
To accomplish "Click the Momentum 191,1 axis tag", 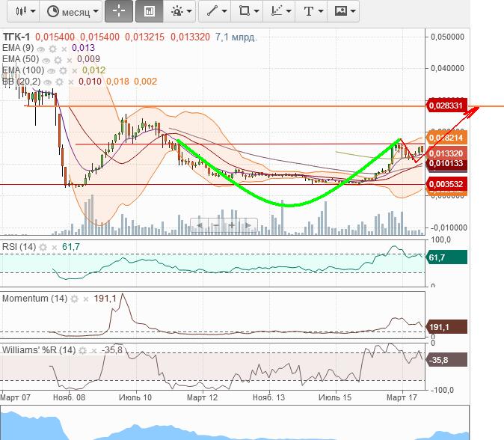I will (446, 327).
